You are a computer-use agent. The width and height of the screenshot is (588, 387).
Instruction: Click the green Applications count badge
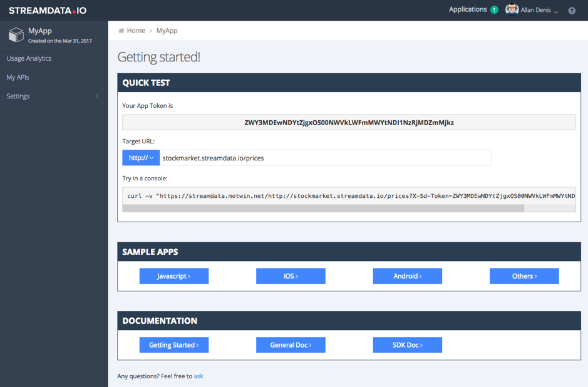coord(494,10)
